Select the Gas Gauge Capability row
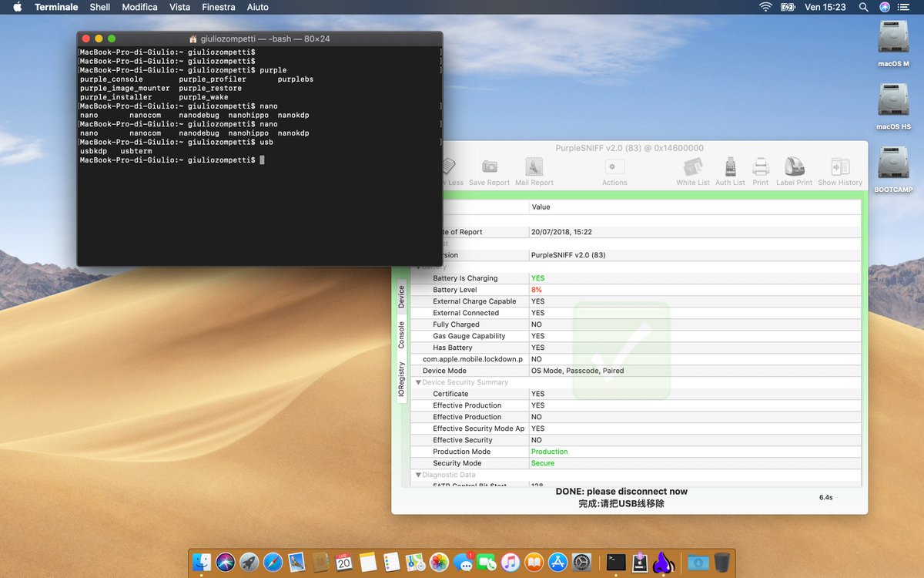 (636, 336)
